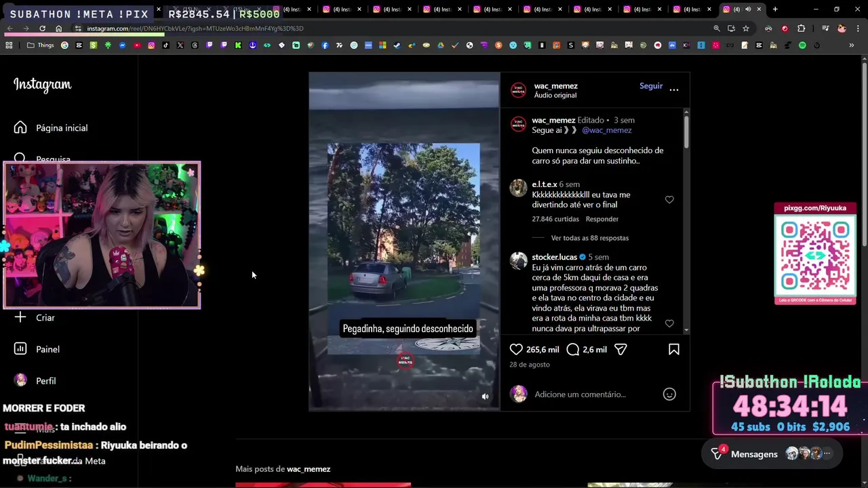Screen dimensions: 868x488
Task: Show more bookmarks chevron
Action: (852, 45)
